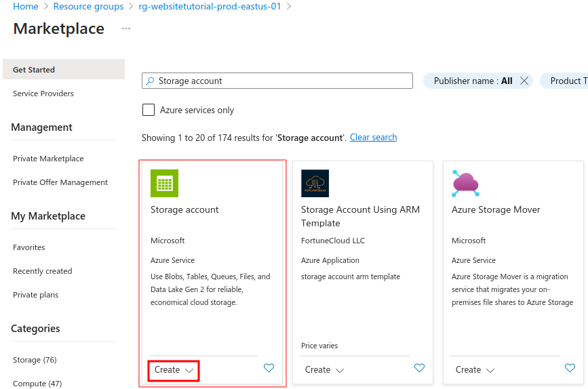This screenshot has height=389, width=588.
Task: Click the search magnifier icon in search box
Action: (x=150, y=81)
